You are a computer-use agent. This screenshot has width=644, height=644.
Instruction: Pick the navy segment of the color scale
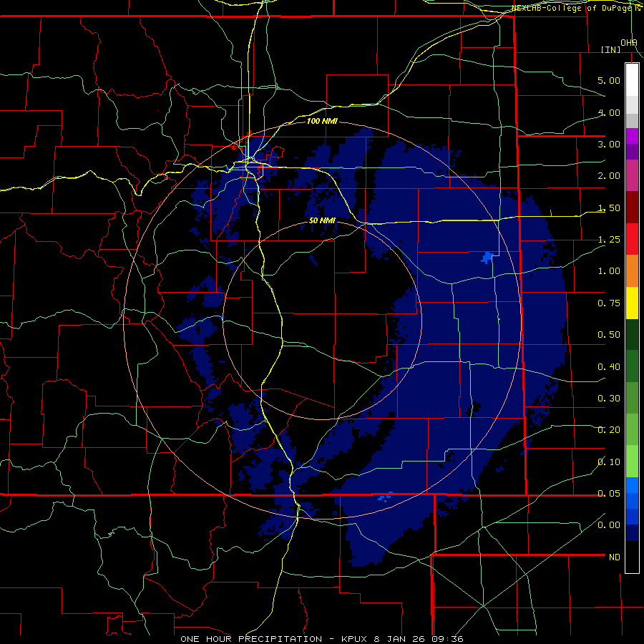tap(632, 533)
